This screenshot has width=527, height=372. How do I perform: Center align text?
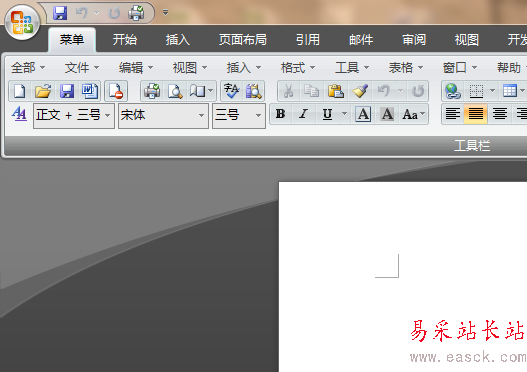[x=500, y=114]
